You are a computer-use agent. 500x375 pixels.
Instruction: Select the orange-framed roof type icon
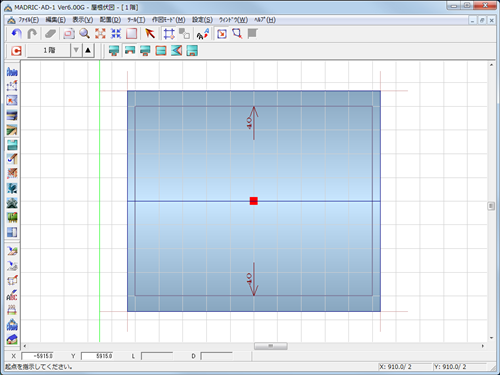[x=161, y=51]
